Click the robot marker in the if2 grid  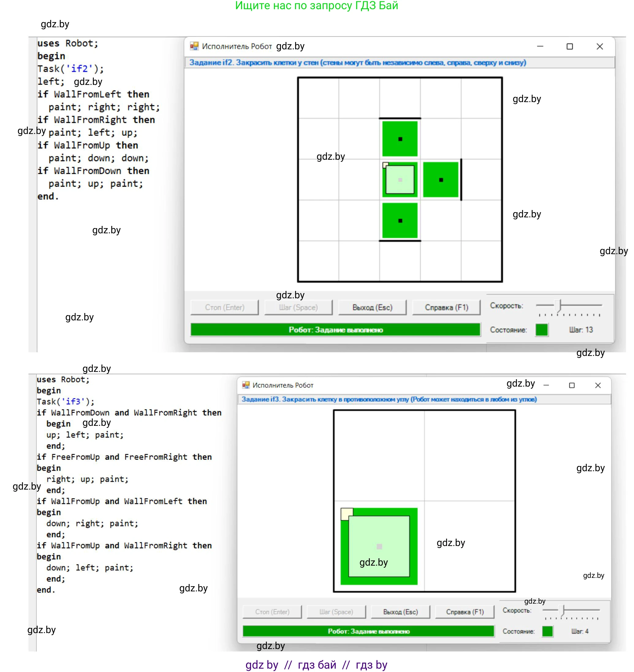pyautogui.click(x=400, y=179)
